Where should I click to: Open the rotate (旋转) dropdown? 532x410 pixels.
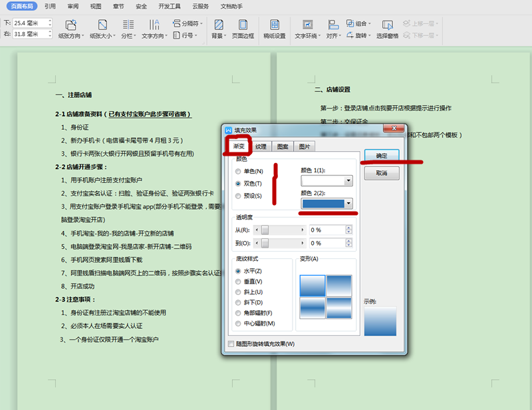[358, 35]
